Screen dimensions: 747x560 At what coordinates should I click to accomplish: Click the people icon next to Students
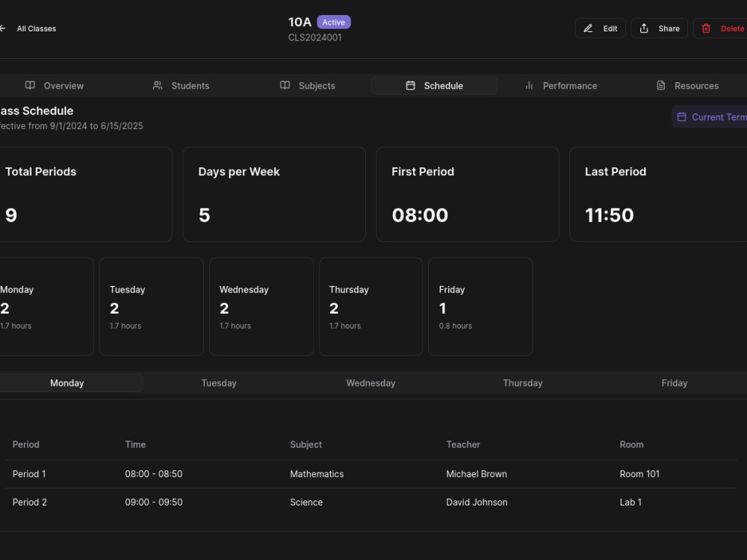157,85
